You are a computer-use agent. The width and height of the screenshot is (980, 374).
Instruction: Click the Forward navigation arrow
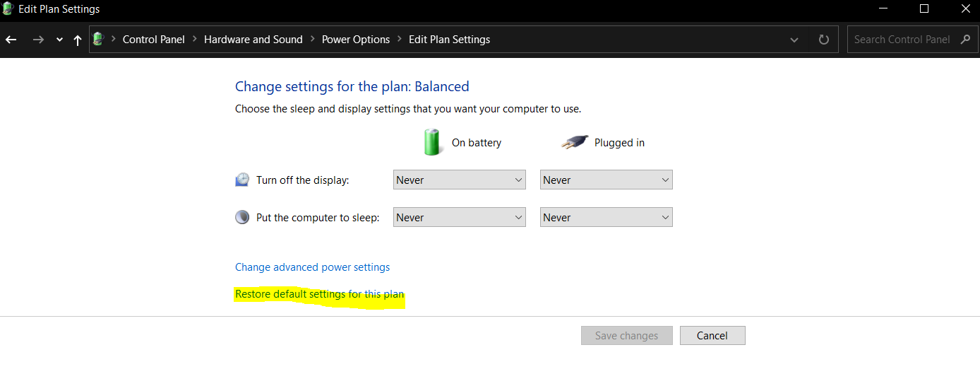tap(38, 40)
